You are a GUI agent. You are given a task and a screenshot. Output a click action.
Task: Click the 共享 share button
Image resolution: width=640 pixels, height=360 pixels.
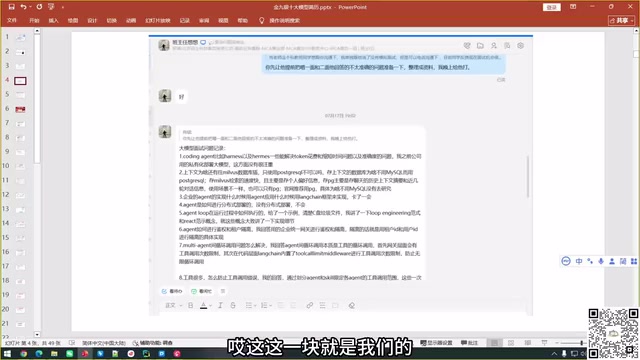click(621, 20)
